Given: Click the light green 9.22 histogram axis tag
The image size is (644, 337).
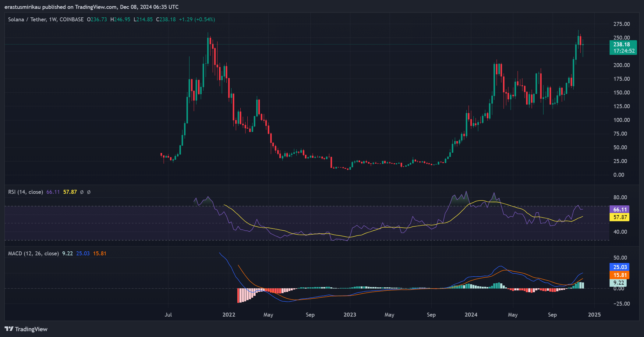Looking at the screenshot, I should [x=618, y=283].
